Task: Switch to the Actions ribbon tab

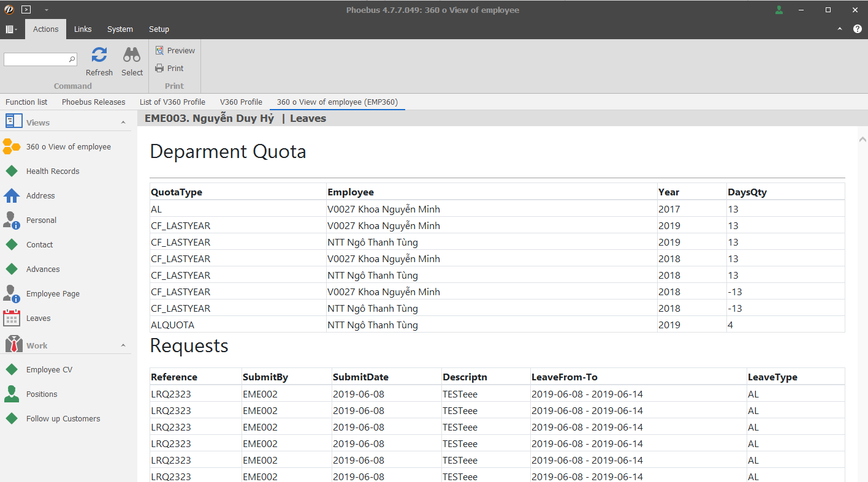Action: click(45, 29)
